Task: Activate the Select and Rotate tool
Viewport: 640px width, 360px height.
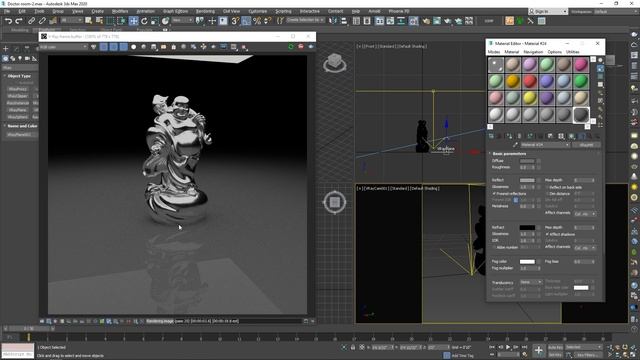Action: pyautogui.click(x=144, y=20)
